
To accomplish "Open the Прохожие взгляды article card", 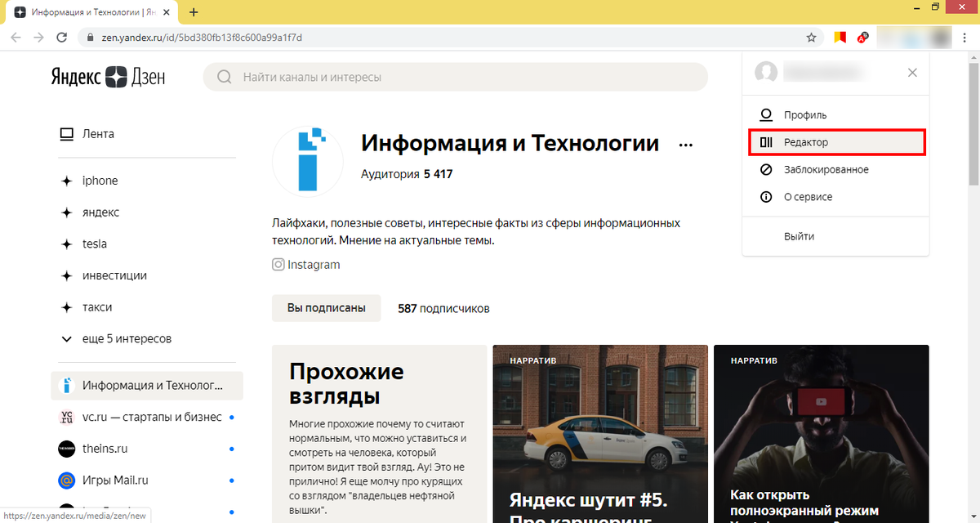I will tap(379, 434).
